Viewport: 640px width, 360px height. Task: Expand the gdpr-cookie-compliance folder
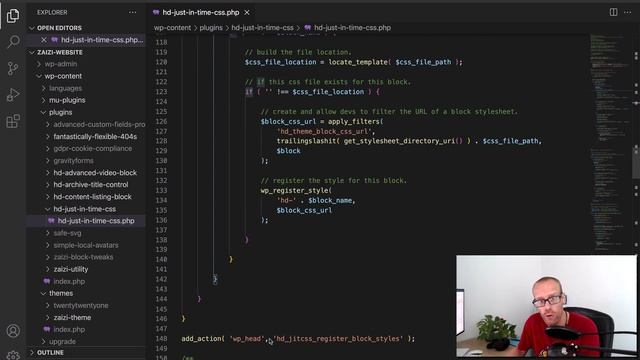pos(92,149)
